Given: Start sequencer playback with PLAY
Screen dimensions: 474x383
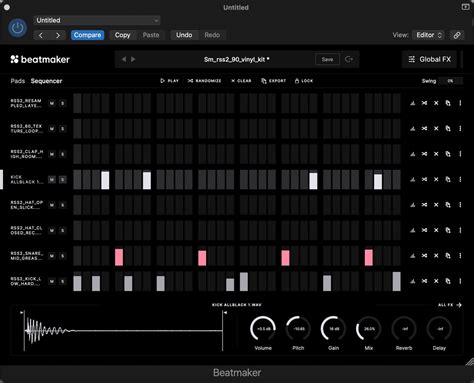Looking at the screenshot, I should pyautogui.click(x=170, y=81).
